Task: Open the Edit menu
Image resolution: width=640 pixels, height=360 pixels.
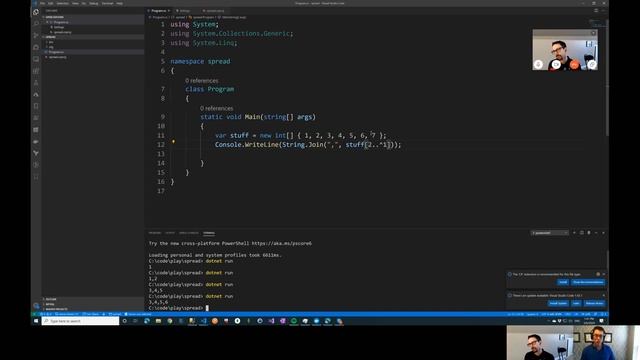Action: 51,3
